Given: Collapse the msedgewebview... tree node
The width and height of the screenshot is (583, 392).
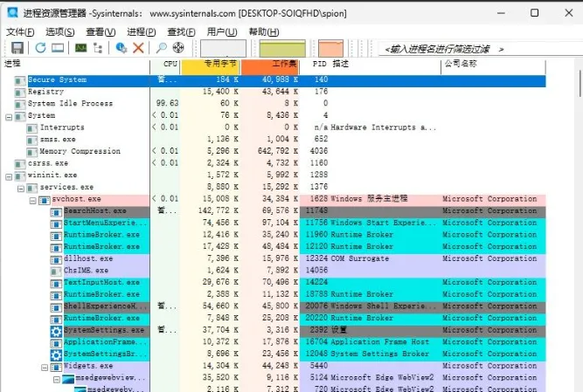Looking at the screenshot, I should pos(57,380).
